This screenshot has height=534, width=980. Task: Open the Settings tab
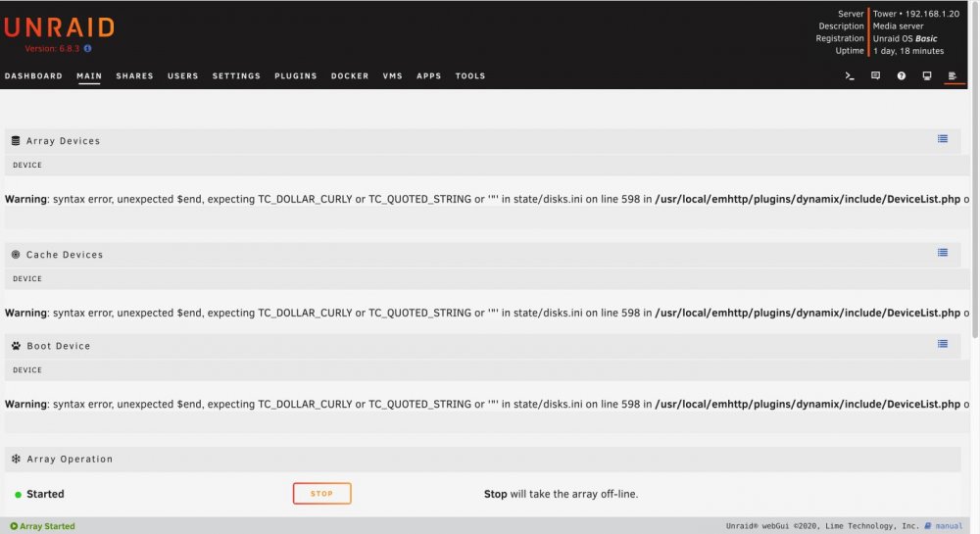click(x=236, y=75)
